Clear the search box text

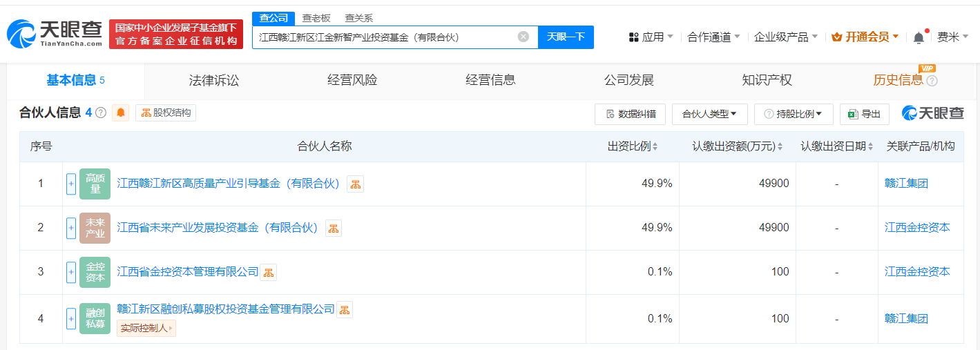(523, 37)
